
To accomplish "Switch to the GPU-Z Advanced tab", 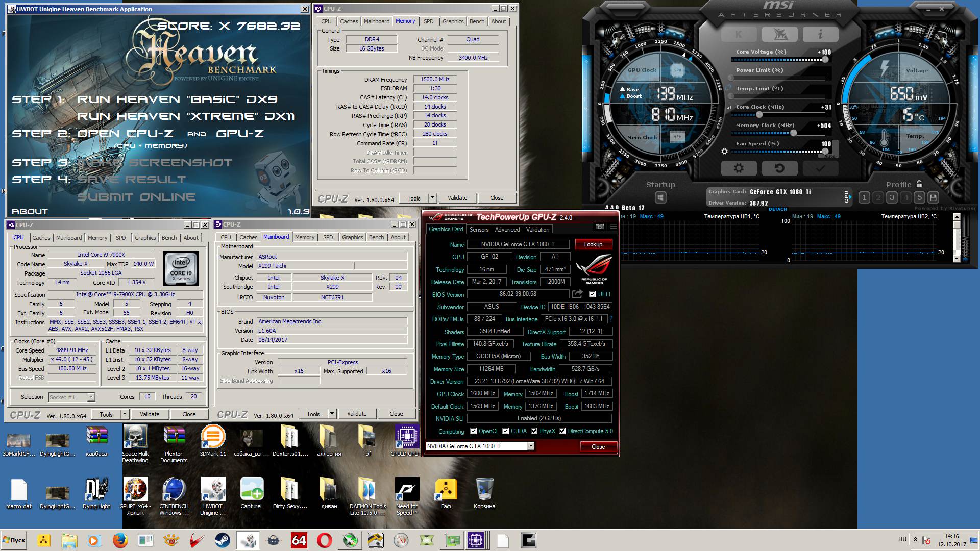I will coord(507,230).
